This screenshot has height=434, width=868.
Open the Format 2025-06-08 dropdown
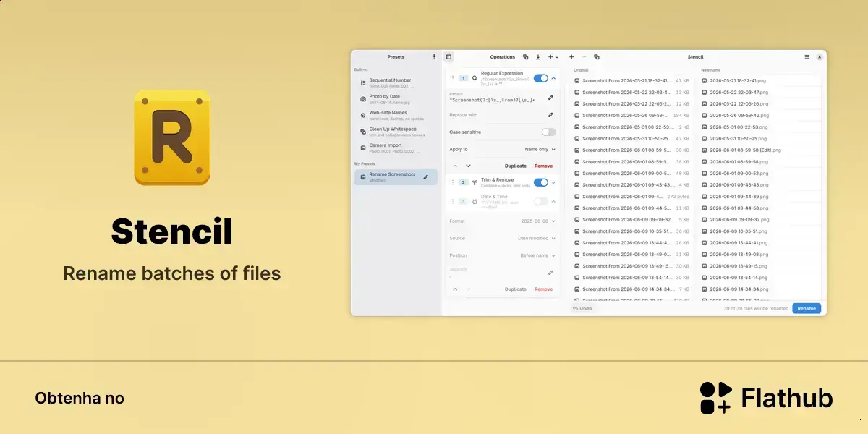(539, 221)
